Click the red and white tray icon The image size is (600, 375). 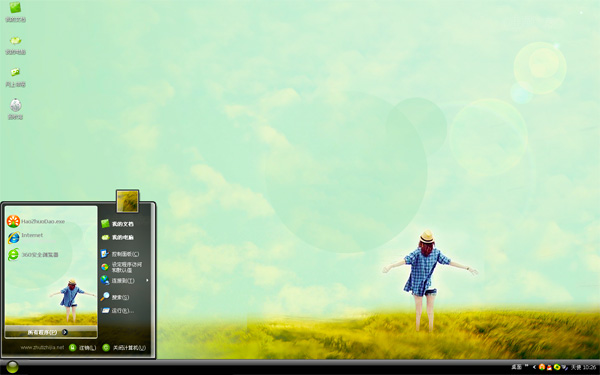pos(549,368)
